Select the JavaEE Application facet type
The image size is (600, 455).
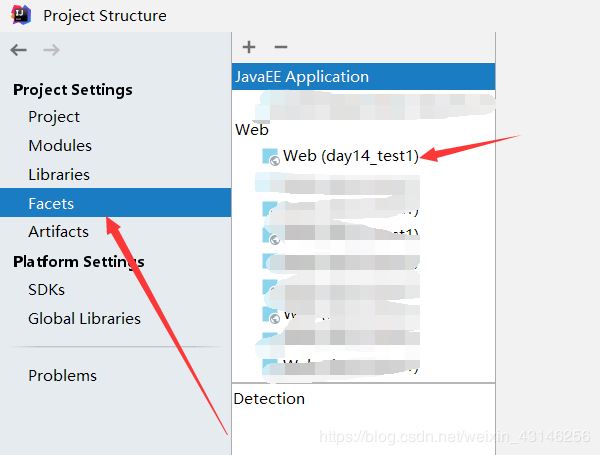pos(302,76)
